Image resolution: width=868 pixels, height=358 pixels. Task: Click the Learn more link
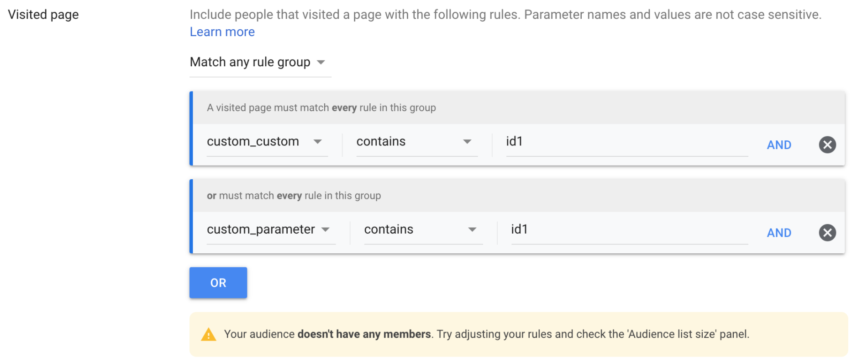222,32
